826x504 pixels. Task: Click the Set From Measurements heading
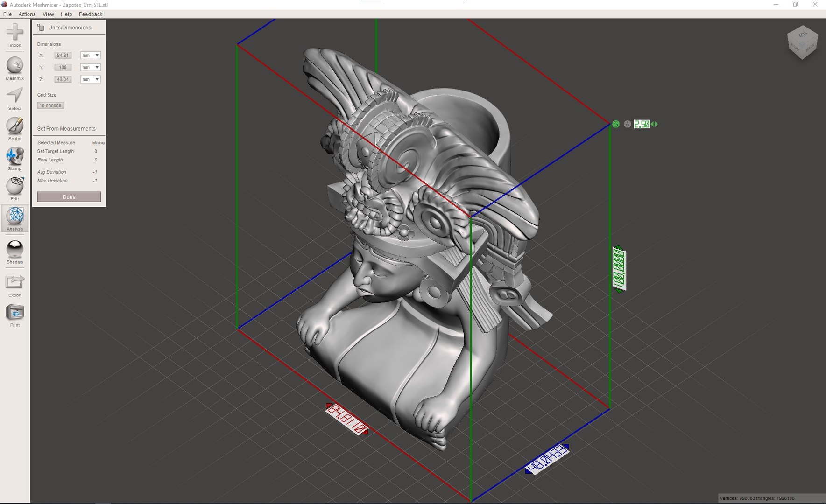(66, 129)
